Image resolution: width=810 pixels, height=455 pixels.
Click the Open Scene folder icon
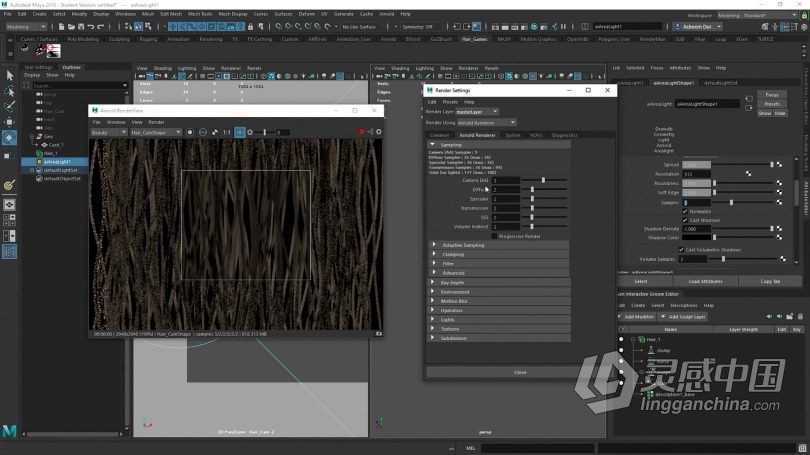click(71, 26)
